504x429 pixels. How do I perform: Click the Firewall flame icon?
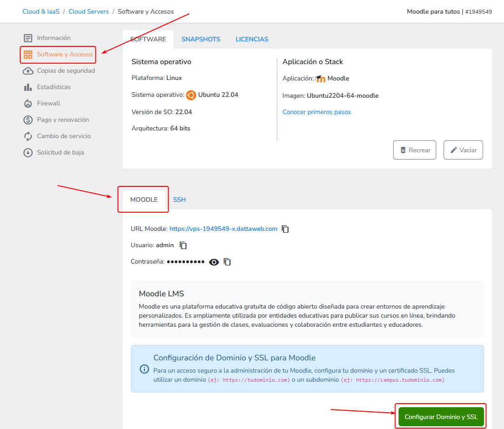[28, 104]
